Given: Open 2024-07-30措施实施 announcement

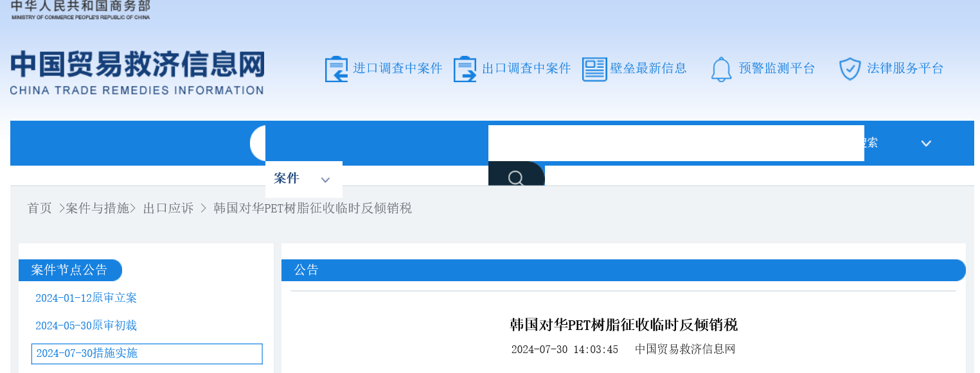Looking at the screenshot, I should (147, 354).
